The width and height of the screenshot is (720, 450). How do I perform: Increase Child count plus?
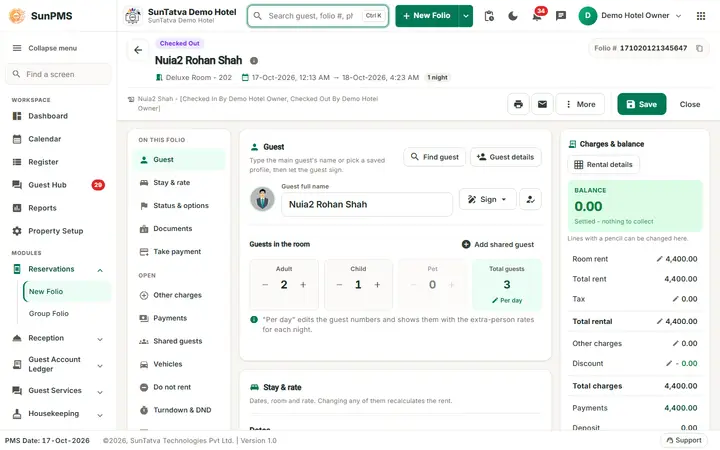point(377,285)
